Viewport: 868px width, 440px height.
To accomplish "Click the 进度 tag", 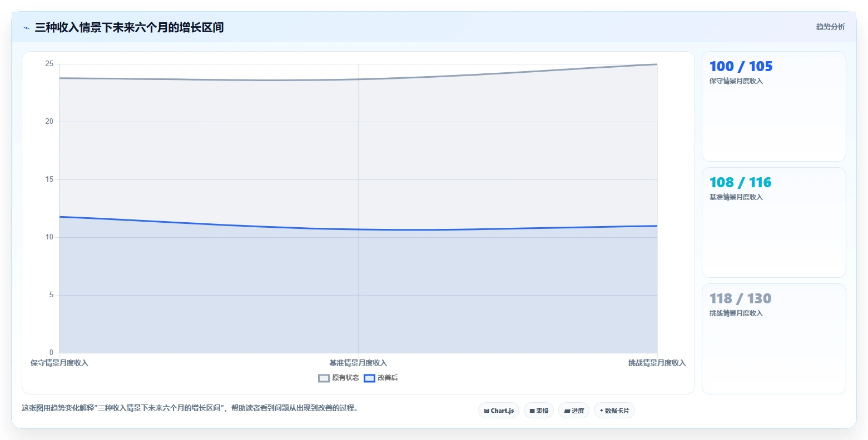I will [x=574, y=411].
